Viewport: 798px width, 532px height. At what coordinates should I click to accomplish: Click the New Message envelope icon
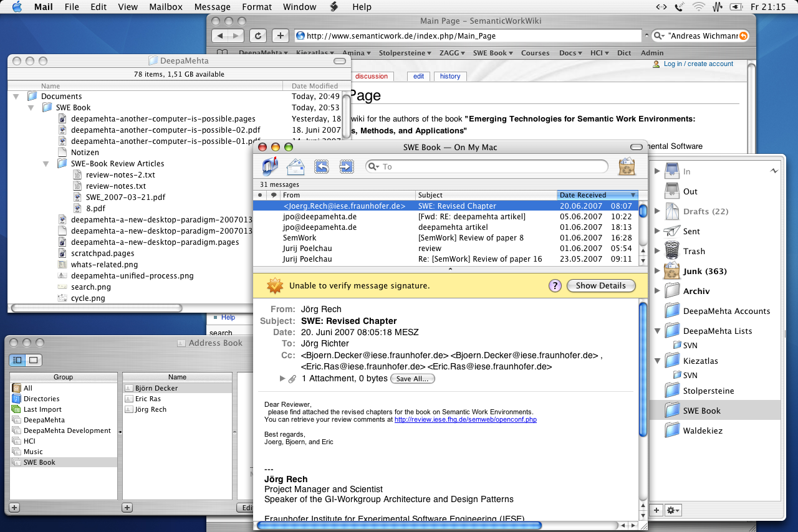(296, 166)
